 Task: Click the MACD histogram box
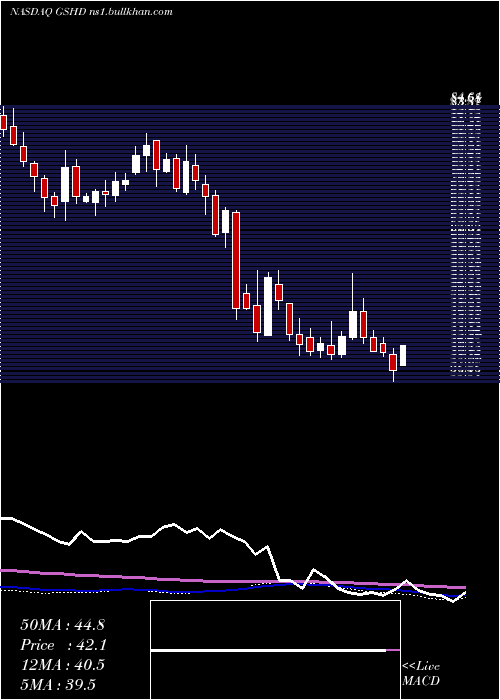pos(275,650)
